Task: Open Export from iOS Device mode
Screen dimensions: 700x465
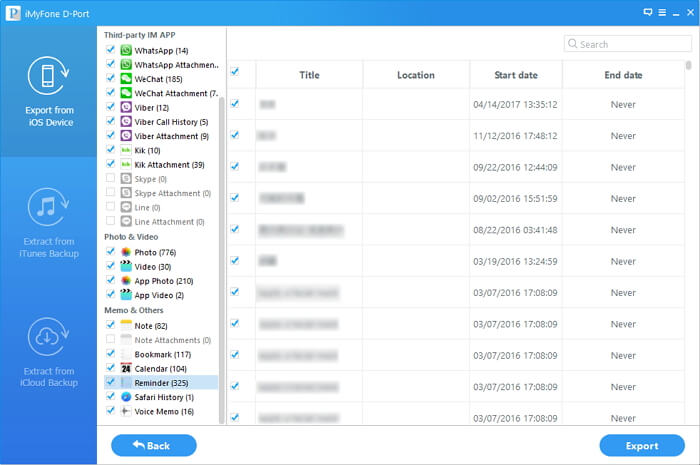Action: (48, 91)
